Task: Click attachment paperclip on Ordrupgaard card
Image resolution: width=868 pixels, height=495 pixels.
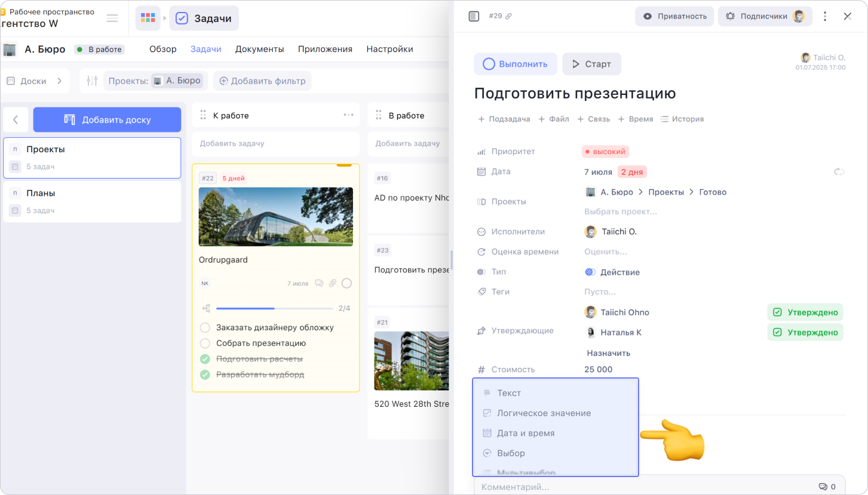Action: click(333, 283)
